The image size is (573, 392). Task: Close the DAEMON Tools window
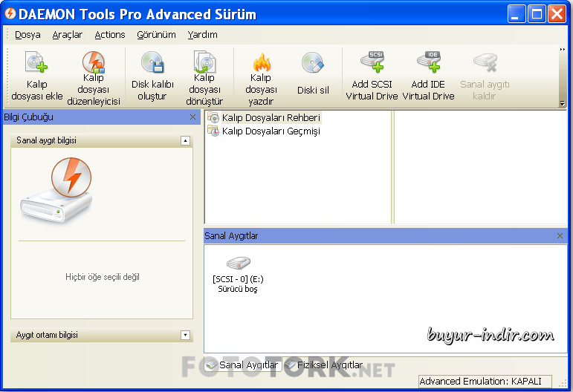(557, 14)
